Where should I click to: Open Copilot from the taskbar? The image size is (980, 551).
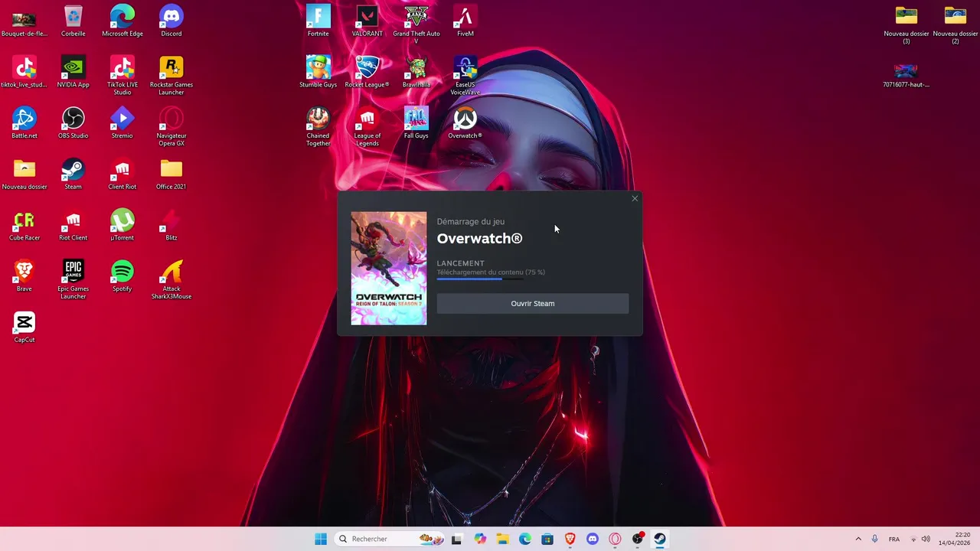tap(480, 539)
